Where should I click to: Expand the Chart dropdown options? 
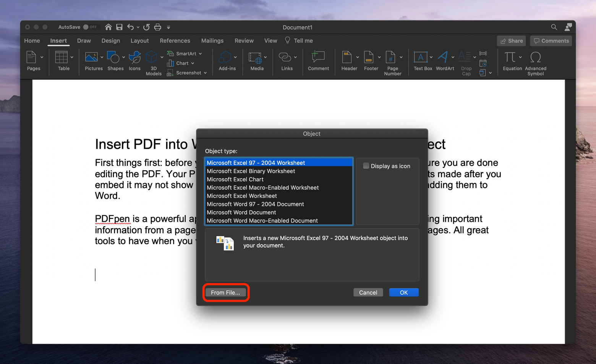point(193,63)
